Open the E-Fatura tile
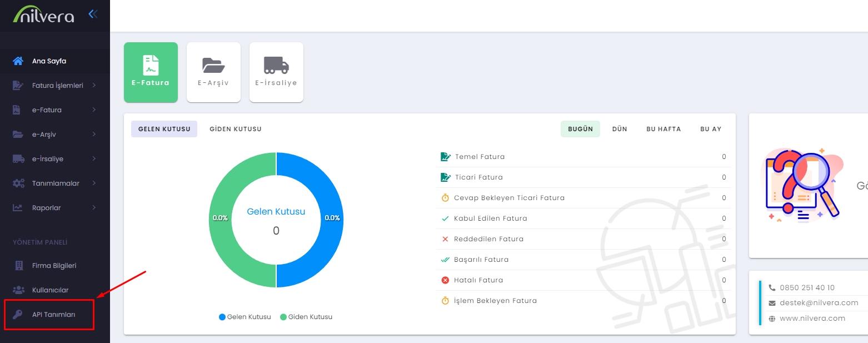The width and height of the screenshot is (868, 343). tap(151, 72)
